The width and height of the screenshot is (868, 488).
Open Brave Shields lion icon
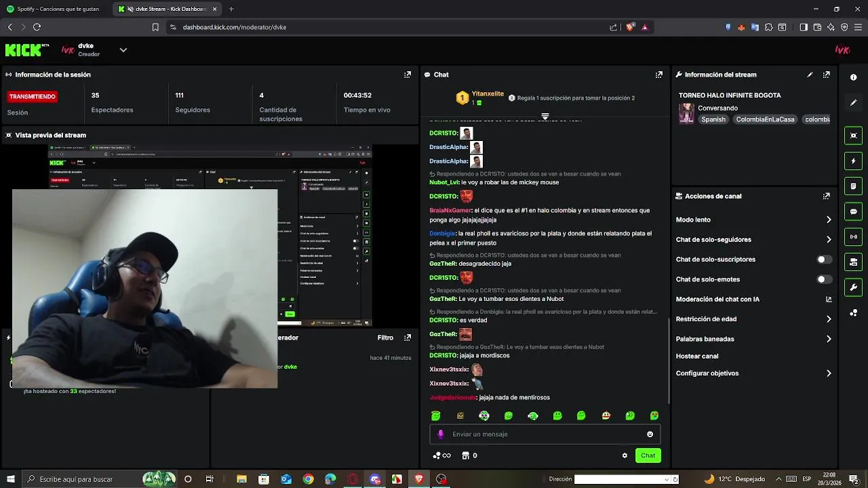(630, 27)
